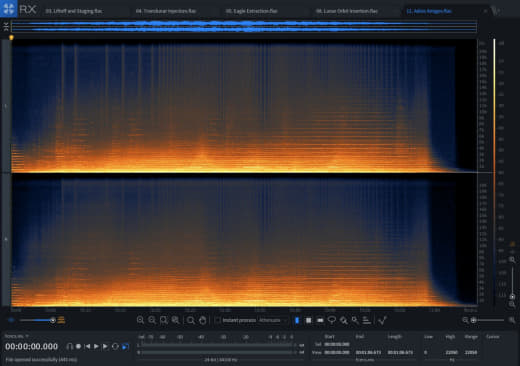Viewport: 520px width, 366px height.
Task: Switch to the Eagle Extraction file tab
Action: (x=252, y=11)
